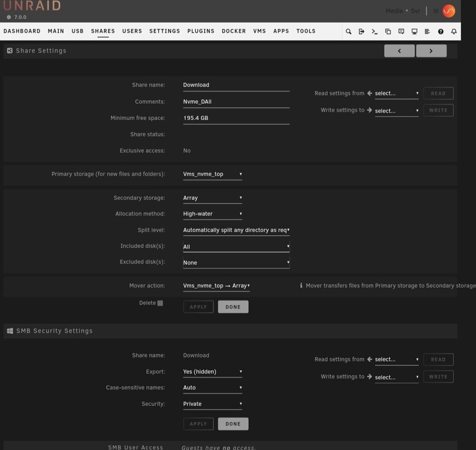476x450 pixels.
Task: Click Done in SMB Security Settings
Action: 233,424
